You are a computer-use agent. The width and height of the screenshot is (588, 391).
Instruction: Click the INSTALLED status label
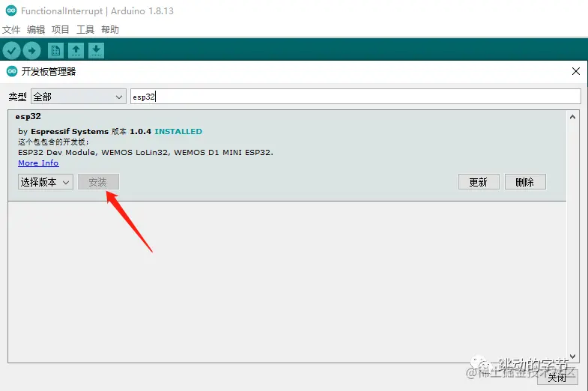[178, 132]
